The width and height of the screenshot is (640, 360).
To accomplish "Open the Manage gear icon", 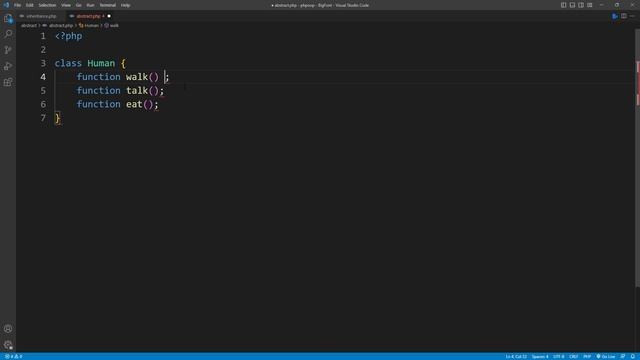I will click(8, 345).
